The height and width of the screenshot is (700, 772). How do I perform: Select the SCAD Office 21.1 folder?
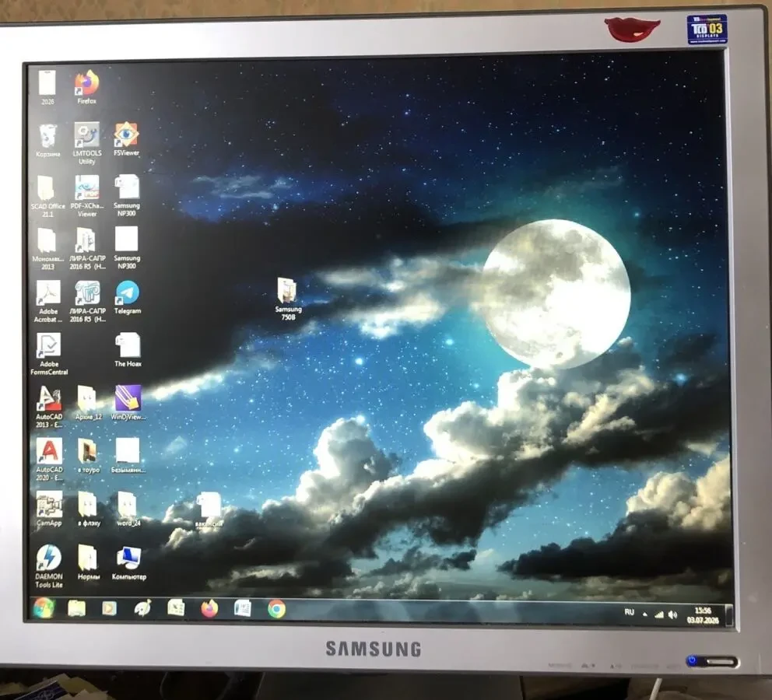tap(47, 196)
